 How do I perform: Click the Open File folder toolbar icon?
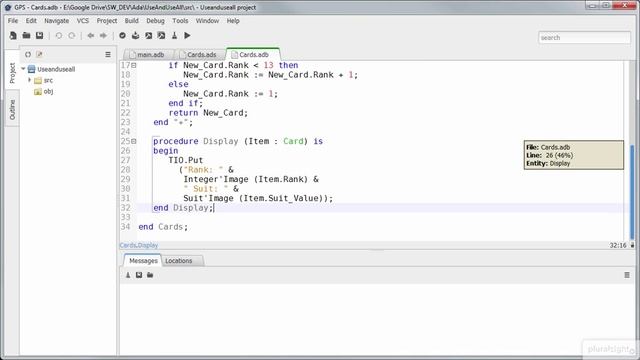26,36
